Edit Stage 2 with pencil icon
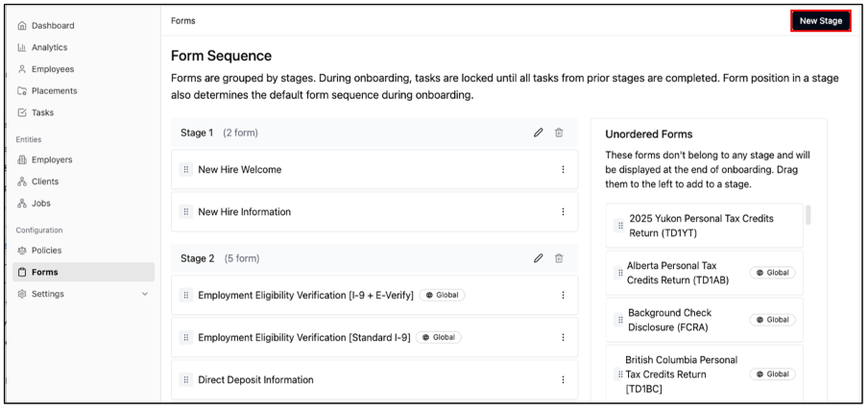This screenshot has width=868, height=409. [538, 258]
